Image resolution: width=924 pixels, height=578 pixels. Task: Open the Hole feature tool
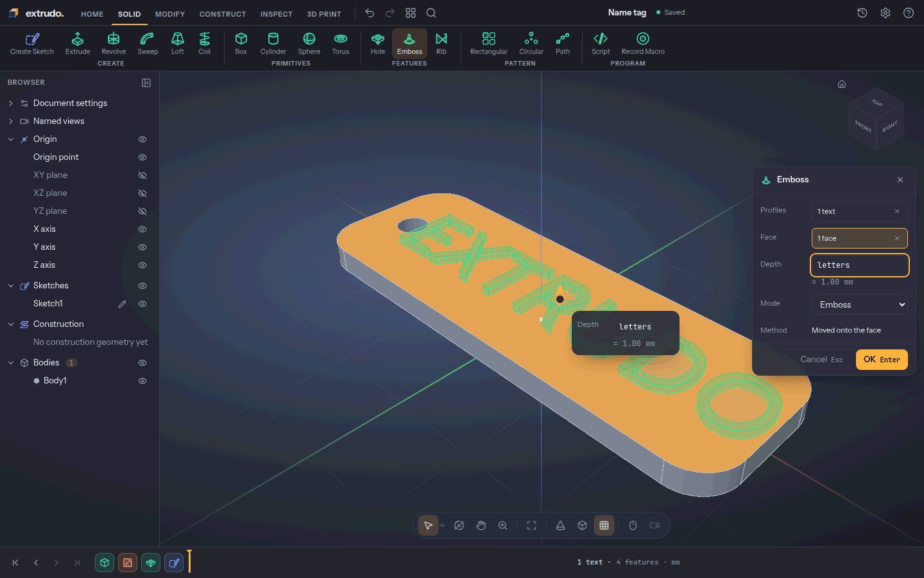coord(378,44)
